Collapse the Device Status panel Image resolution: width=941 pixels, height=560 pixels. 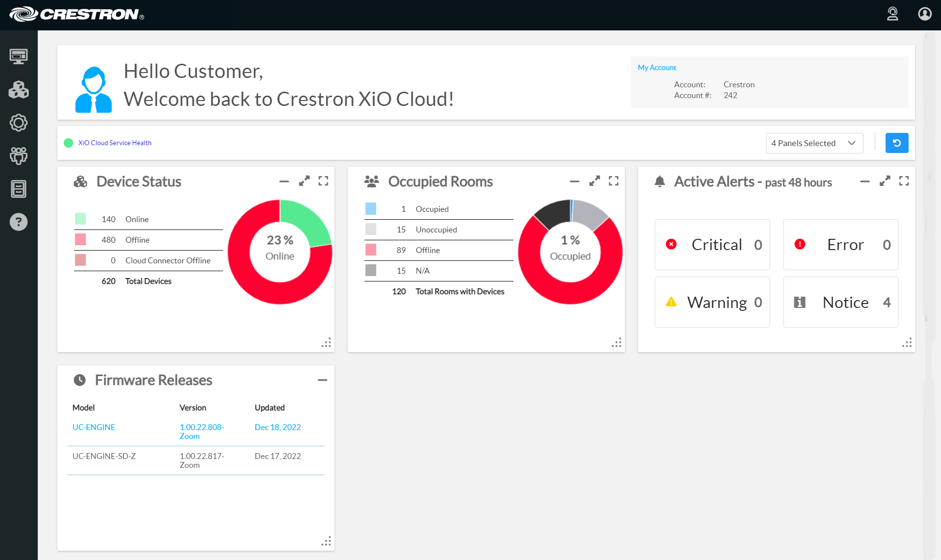284,181
